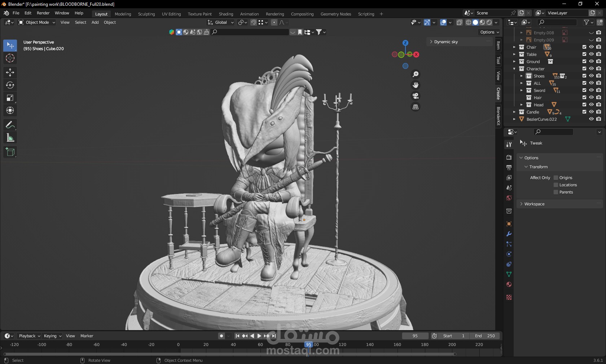Open the Add menu in viewport
Screen dimensions: 606x364
(95, 22)
